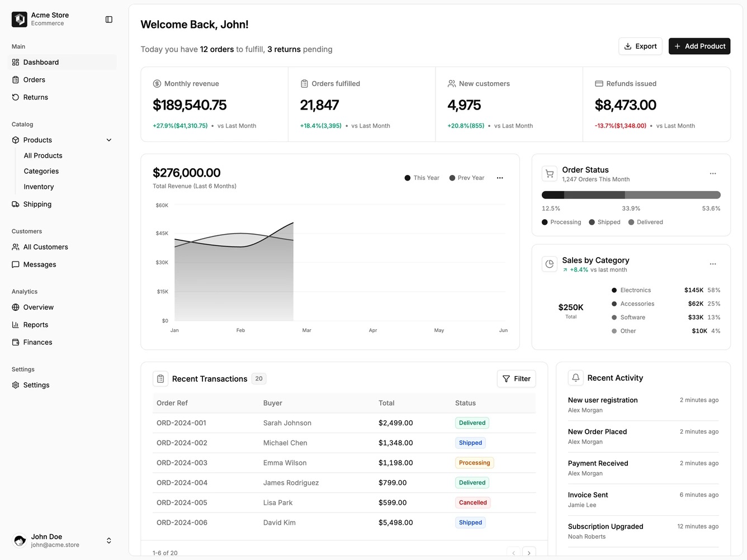
Task: Click the Orders fulfilled clipboard icon
Action: pos(305,84)
